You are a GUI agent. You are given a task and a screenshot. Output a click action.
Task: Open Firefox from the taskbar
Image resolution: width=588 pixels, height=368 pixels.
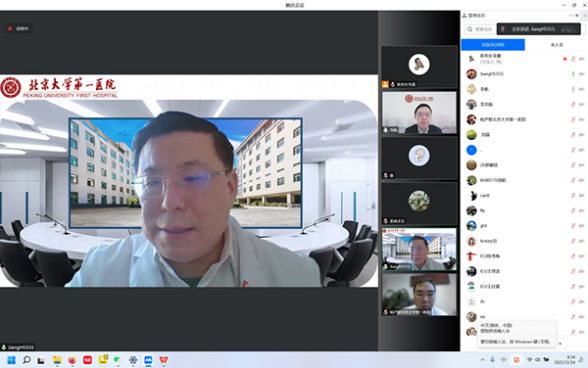(72, 360)
